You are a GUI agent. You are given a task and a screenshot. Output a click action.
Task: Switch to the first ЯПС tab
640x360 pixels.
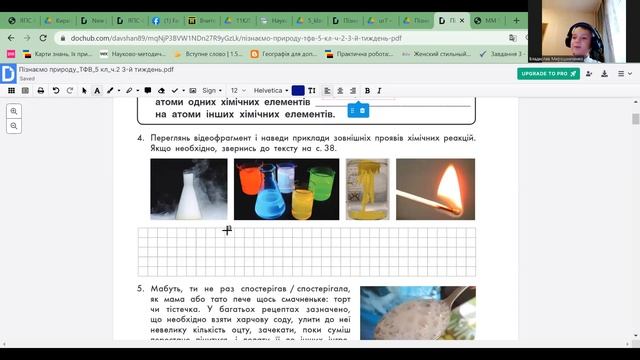[x=21, y=20]
